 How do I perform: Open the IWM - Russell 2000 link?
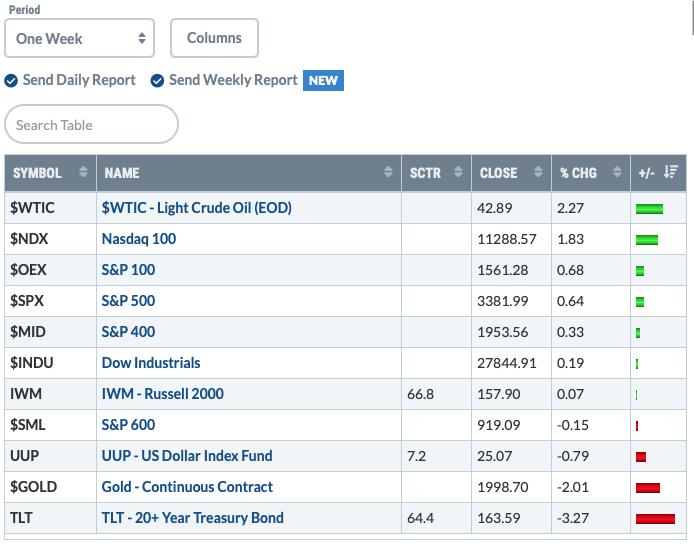pyautogui.click(x=162, y=394)
